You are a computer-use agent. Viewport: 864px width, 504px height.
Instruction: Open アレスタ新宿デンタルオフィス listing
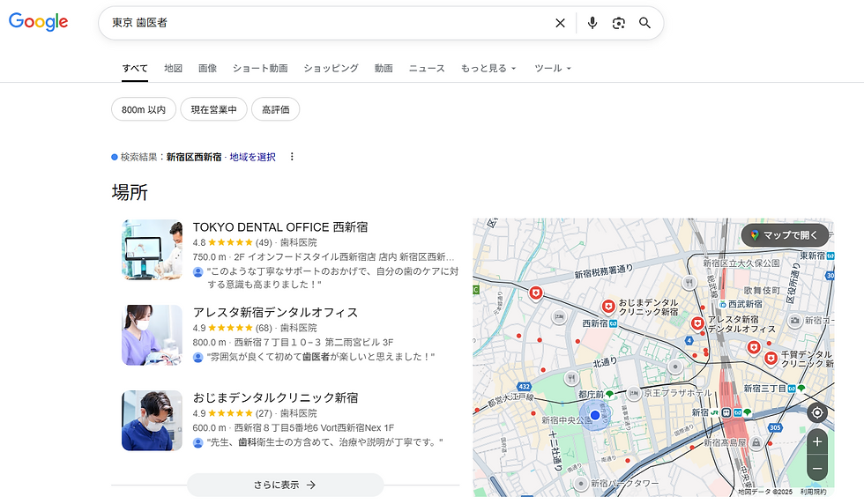275,312
